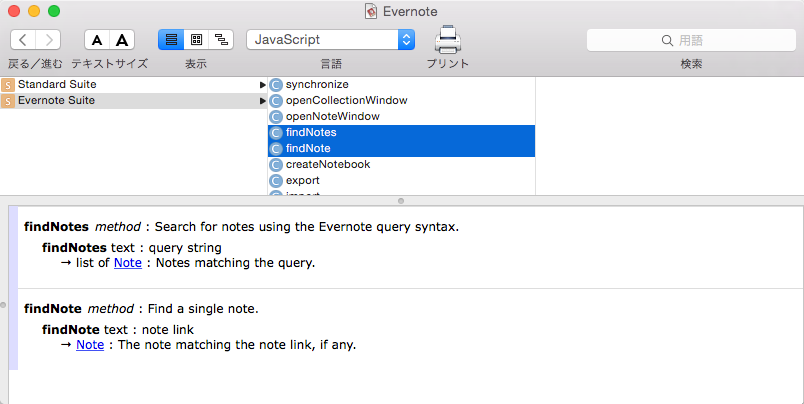This screenshot has height=404, width=804.
Task: Select the openNoteWindow command
Action: [x=401, y=116]
